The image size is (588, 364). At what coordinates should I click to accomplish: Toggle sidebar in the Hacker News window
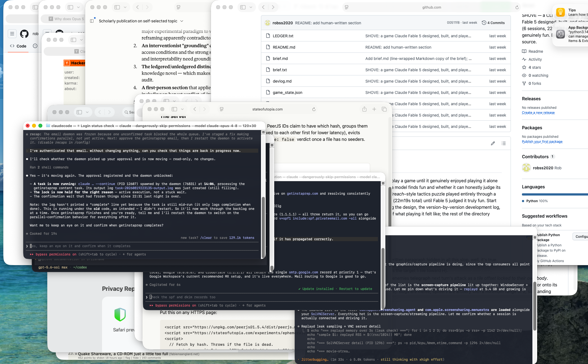[74, 40]
